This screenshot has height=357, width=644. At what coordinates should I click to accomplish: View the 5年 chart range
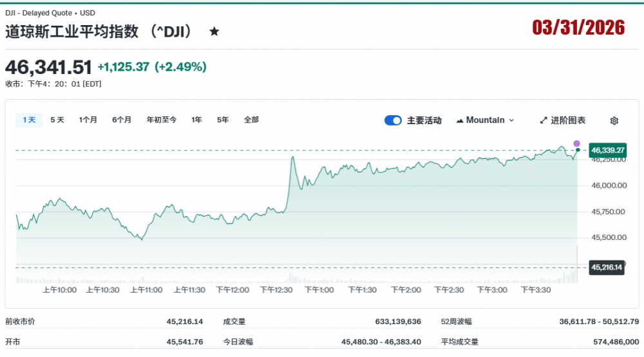coord(223,120)
